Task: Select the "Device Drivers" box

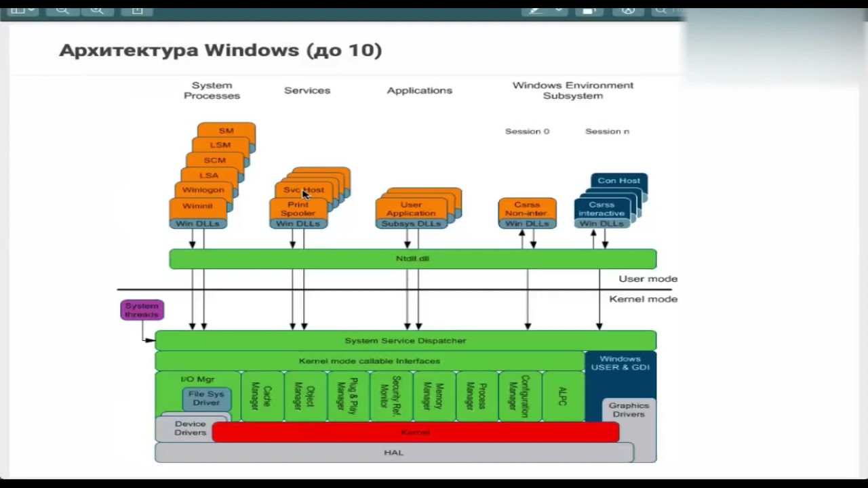Action: (184, 428)
